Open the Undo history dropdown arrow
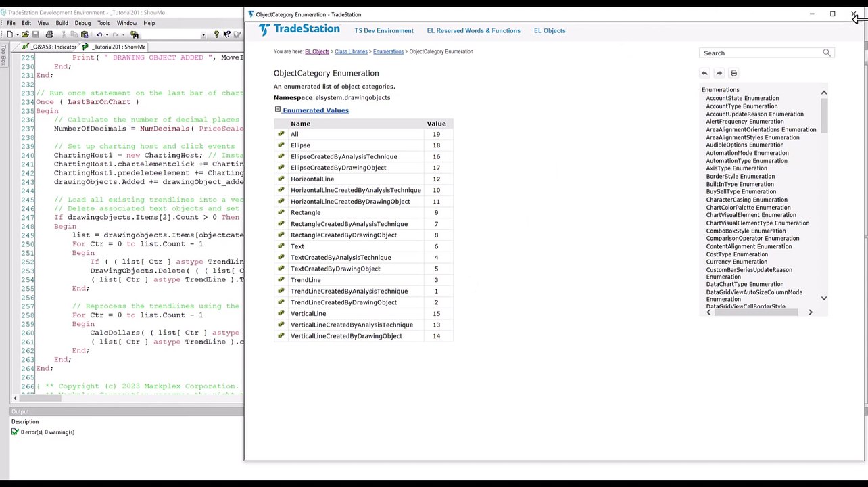 106,34
